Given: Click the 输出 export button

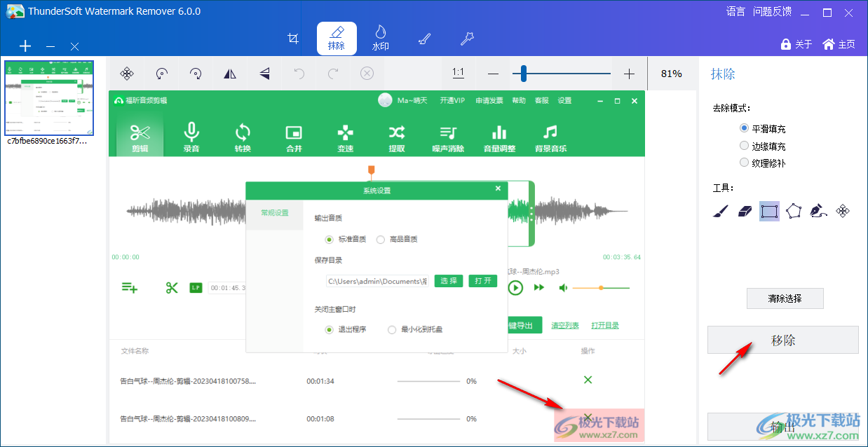Looking at the screenshot, I should coord(783,427).
